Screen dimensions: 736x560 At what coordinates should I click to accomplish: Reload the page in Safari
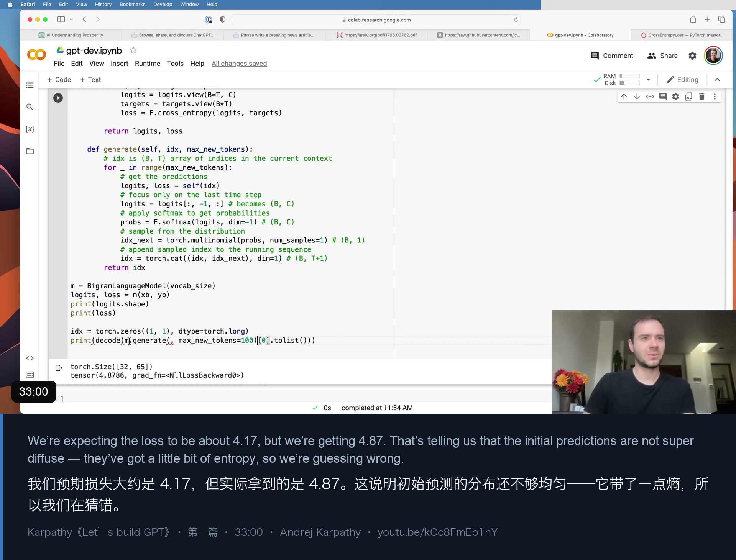click(516, 20)
